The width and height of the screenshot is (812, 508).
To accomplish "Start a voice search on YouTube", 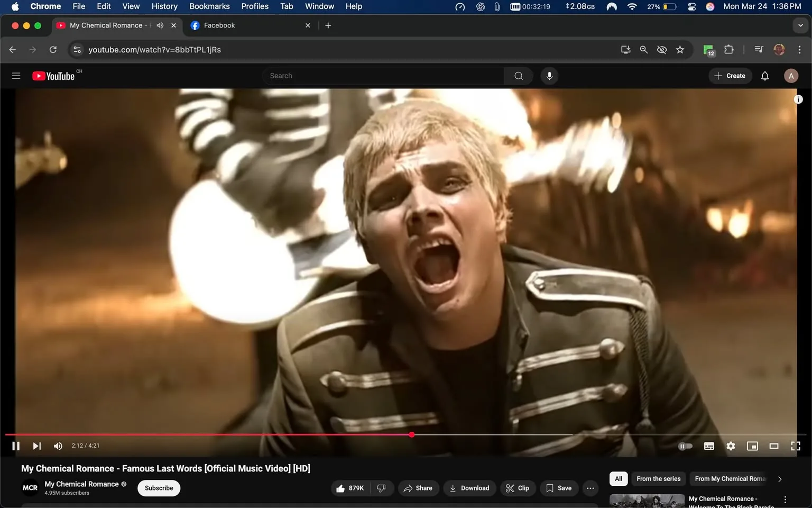I will coord(549,75).
